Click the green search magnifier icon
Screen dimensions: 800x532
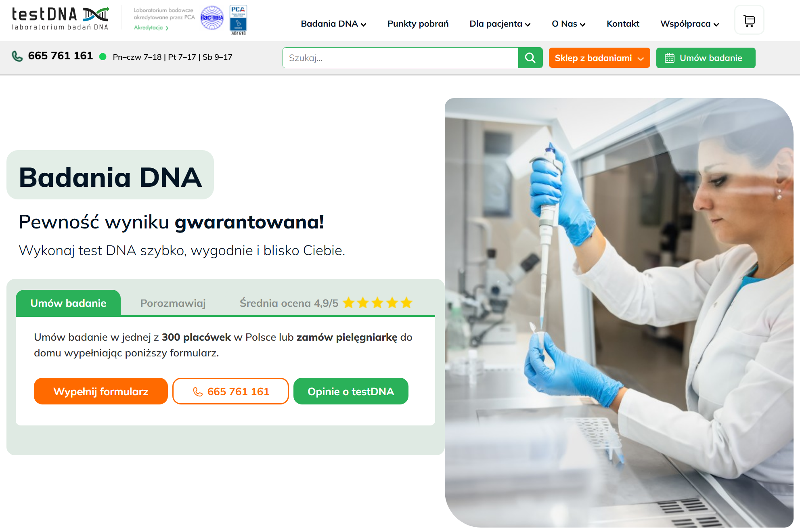pyautogui.click(x=530, y=58)
